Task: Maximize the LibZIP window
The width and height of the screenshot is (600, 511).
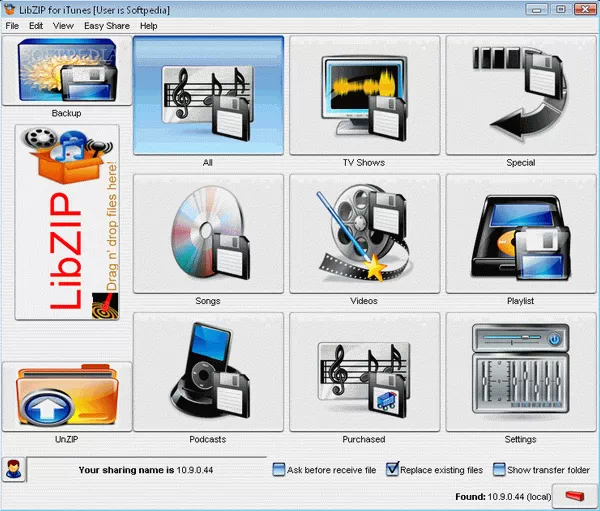Action: [x=561, y=9]
